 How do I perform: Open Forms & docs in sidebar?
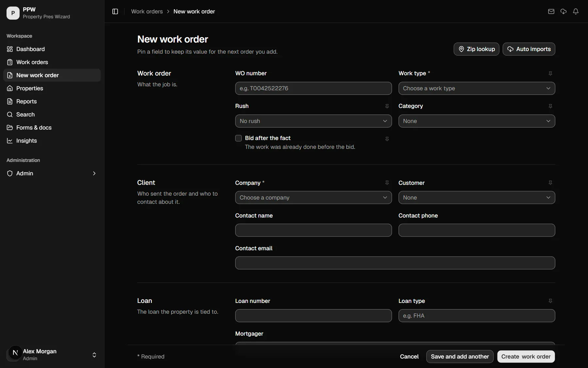click(52, 127)
